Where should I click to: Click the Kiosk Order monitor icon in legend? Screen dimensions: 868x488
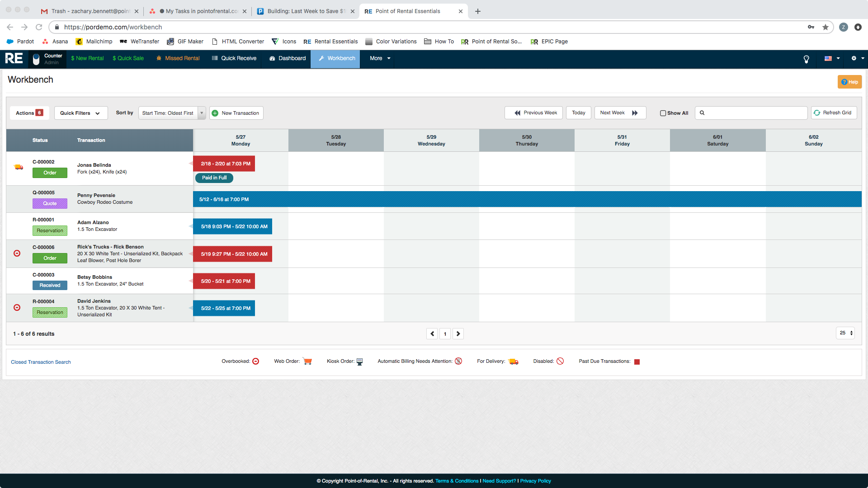tap(359, 361)
